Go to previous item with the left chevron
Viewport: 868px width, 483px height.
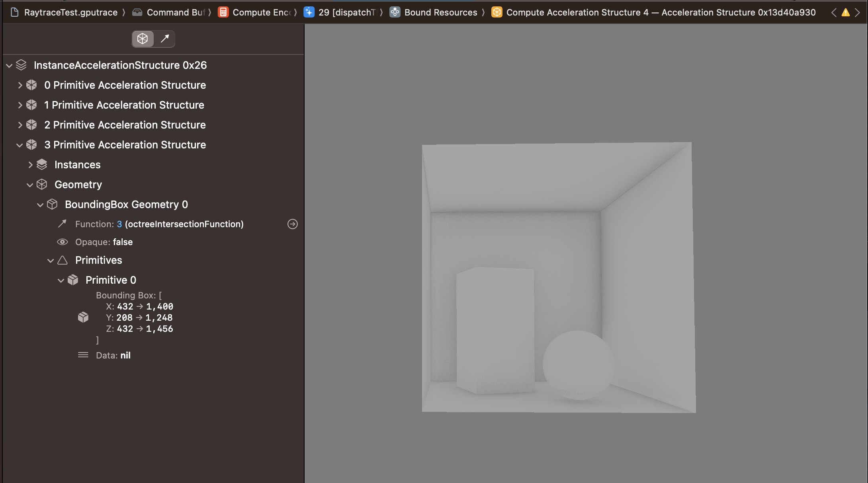(x=834, y=12)
